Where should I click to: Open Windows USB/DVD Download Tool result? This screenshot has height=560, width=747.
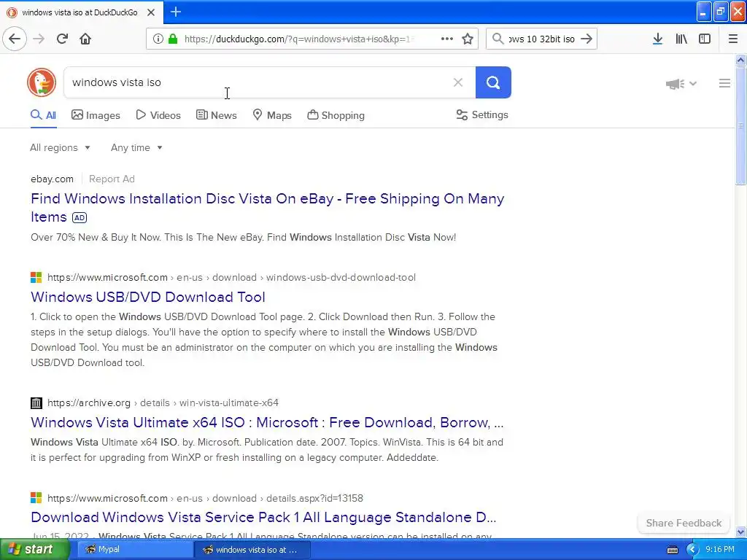coord(147,297)
